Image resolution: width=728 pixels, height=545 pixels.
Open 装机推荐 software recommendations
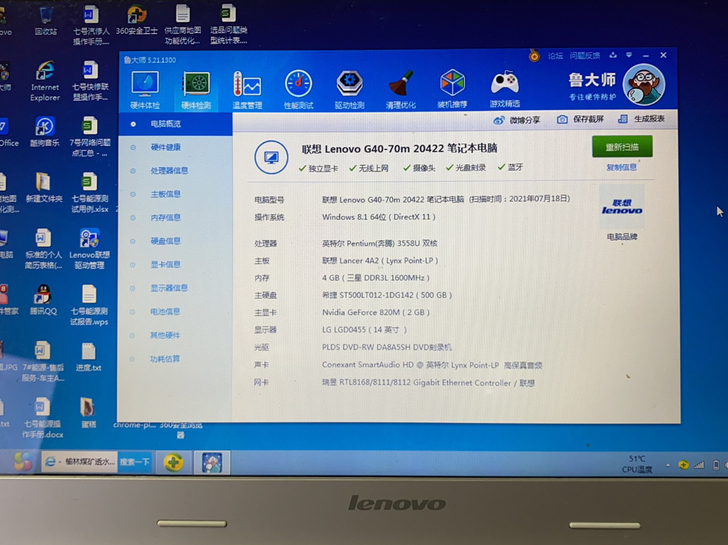coord(452,89)
